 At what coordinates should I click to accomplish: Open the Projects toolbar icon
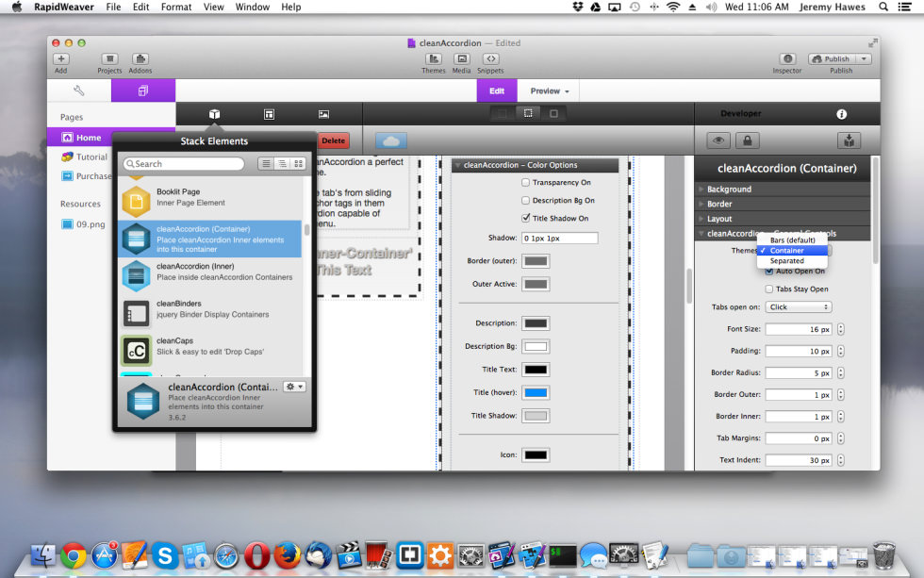109,58
